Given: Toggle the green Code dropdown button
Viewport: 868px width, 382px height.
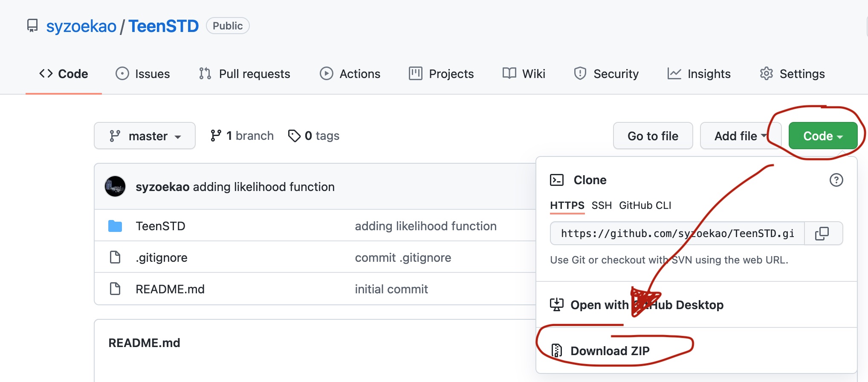Looking at the screenshot, I should [x=823, y=136].
